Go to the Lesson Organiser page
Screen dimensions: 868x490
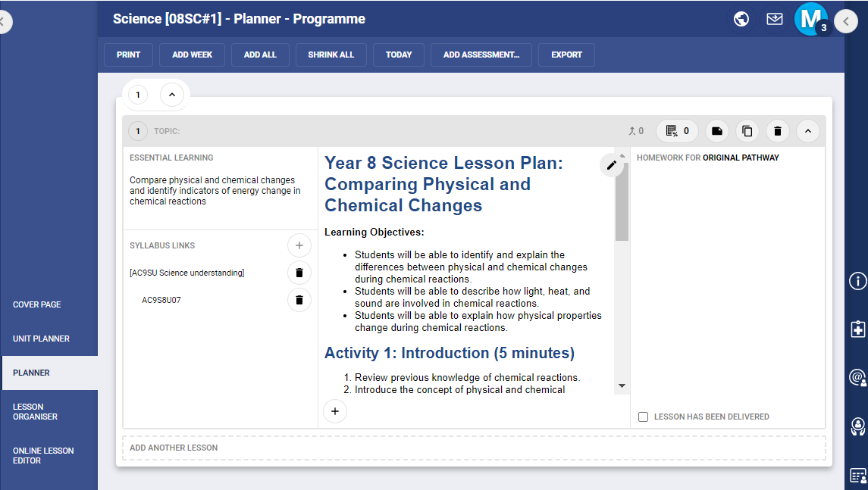(35, 411)
